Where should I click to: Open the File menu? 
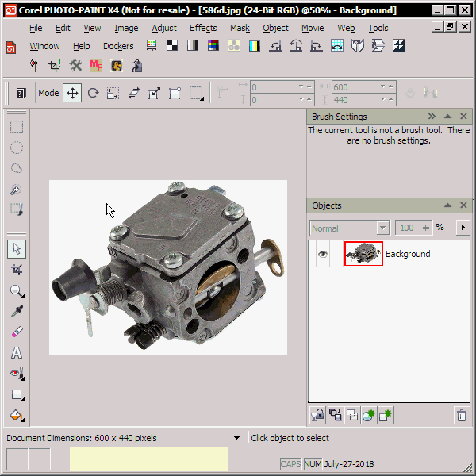coord(36,28)
